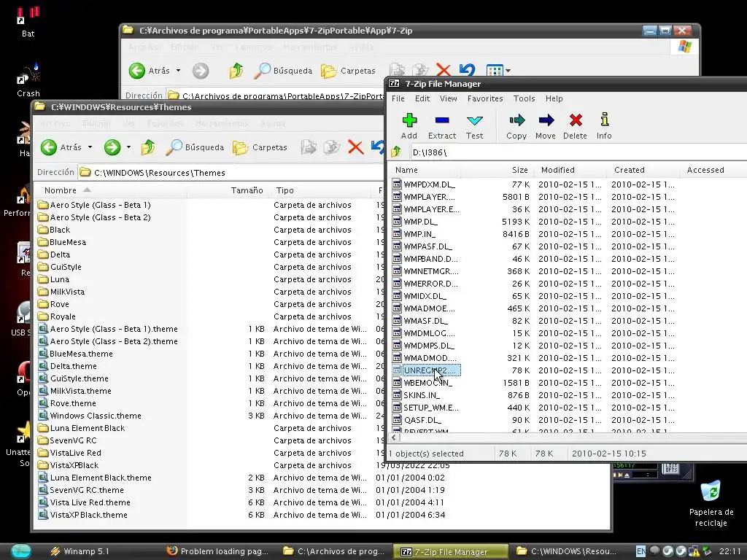
Task: Open forward history dropdown in Themes window
Action: pos(128,147)
